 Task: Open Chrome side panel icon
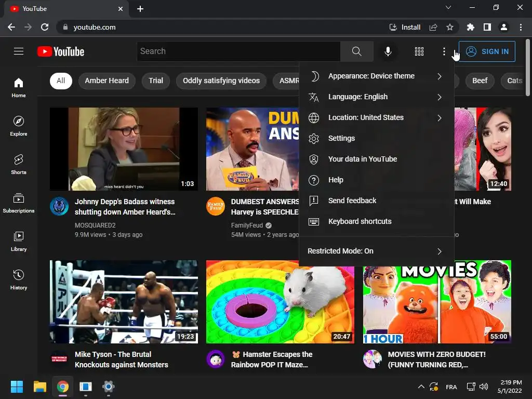[x=487, y=27]
